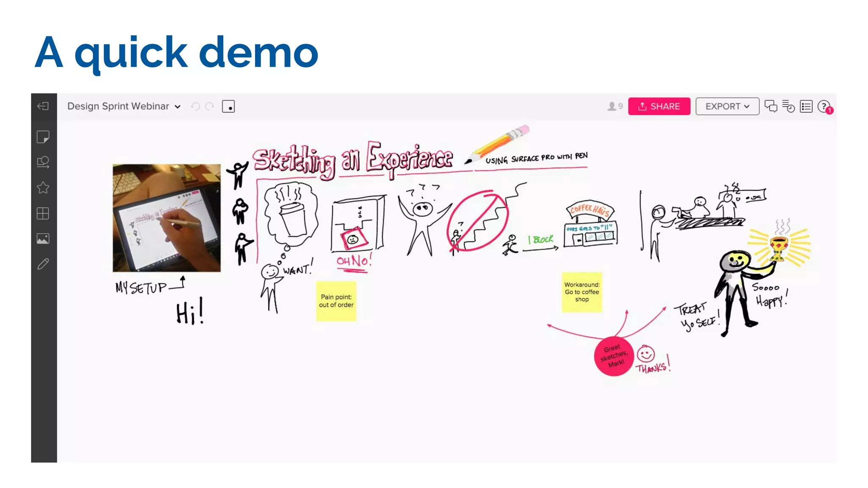Open the help icon with notification
This screenshot has height=488, width=868.
coord(825,107)
